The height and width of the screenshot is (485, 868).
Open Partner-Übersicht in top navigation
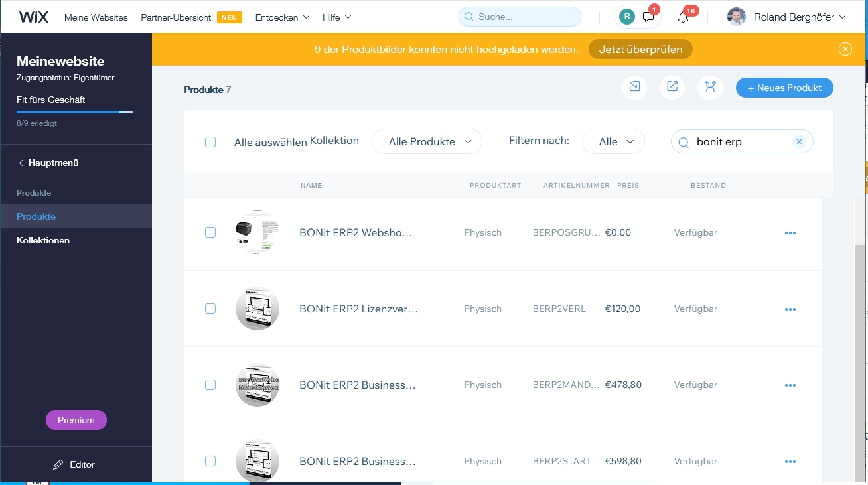tap(176, 17)
